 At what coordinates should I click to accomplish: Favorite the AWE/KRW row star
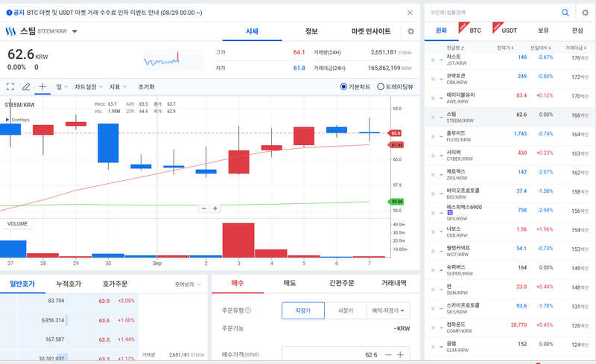433,98
